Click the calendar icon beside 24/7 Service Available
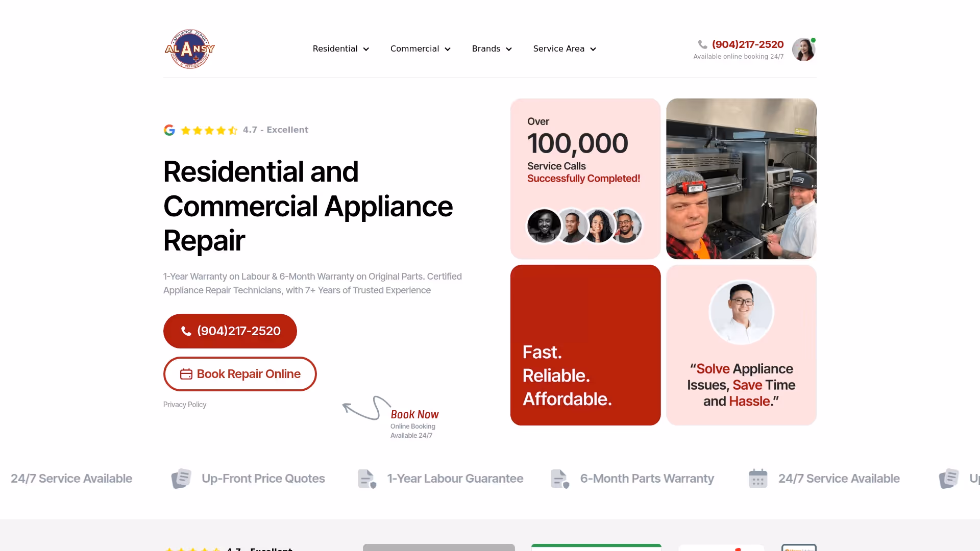Screen dimensions: 980x551 [x=758, y=479]
